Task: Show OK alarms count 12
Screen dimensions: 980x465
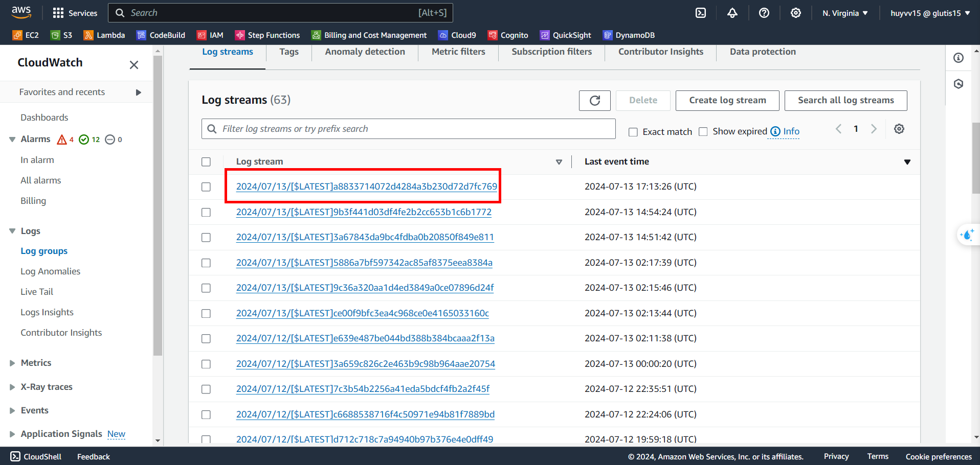Action: (x=90, y=139)
